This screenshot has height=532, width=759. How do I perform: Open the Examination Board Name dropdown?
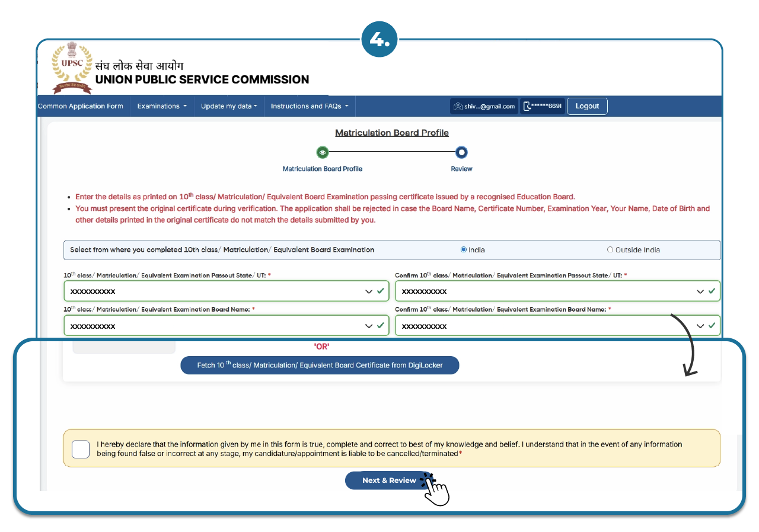[x=368, y=325]
